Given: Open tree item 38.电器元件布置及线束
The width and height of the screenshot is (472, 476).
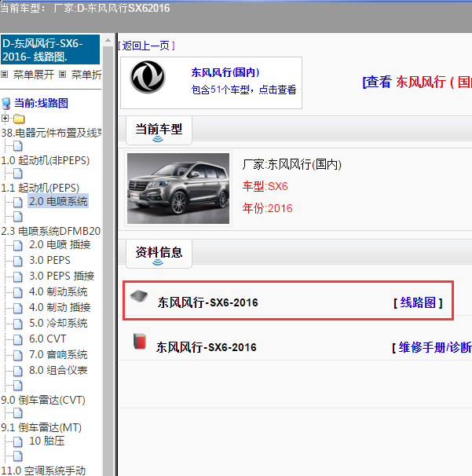Looking at the screenshot, I should click(51, 133).
